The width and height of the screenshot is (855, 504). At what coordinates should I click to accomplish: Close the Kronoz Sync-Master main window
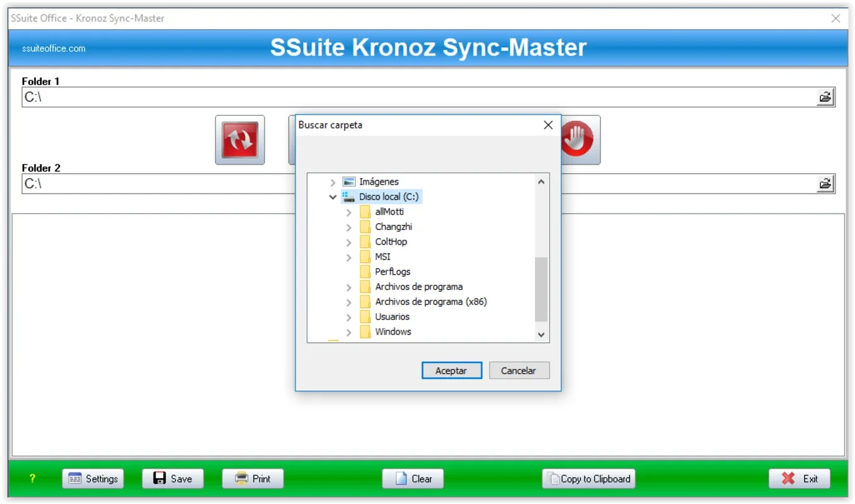coord(835,18)
